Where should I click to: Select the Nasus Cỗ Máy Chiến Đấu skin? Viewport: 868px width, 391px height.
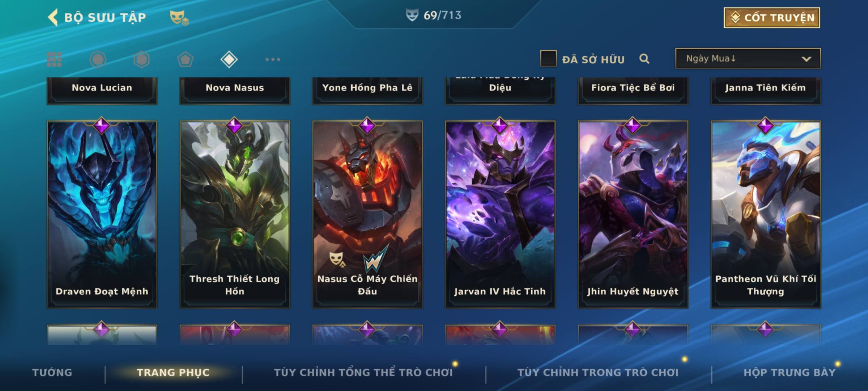(367, 214)
